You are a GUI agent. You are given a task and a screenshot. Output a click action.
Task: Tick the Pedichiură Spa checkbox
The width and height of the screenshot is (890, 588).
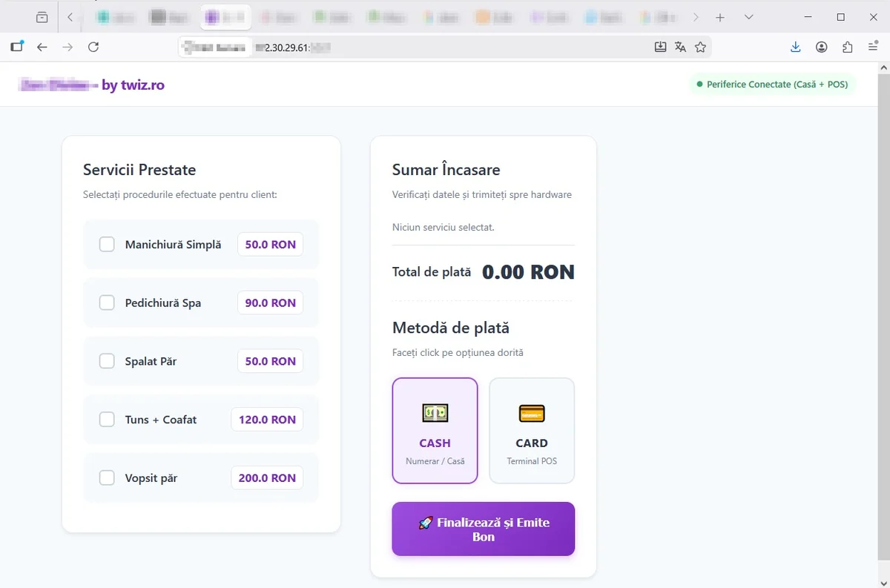pos(107,303)
